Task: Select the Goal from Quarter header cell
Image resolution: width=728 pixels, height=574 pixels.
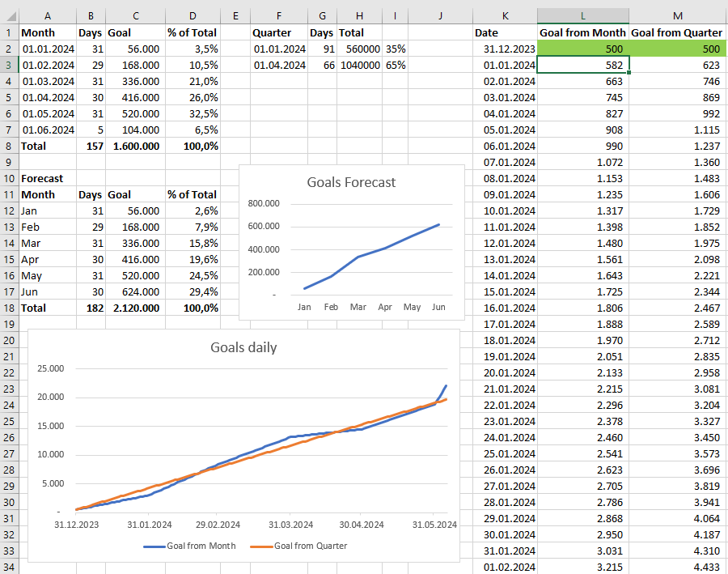Action: point(678,32)
